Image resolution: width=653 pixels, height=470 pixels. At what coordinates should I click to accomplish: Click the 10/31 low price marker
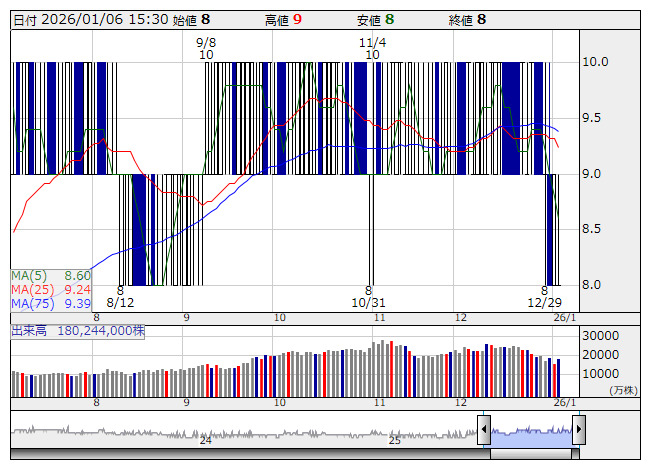point(368,301)
